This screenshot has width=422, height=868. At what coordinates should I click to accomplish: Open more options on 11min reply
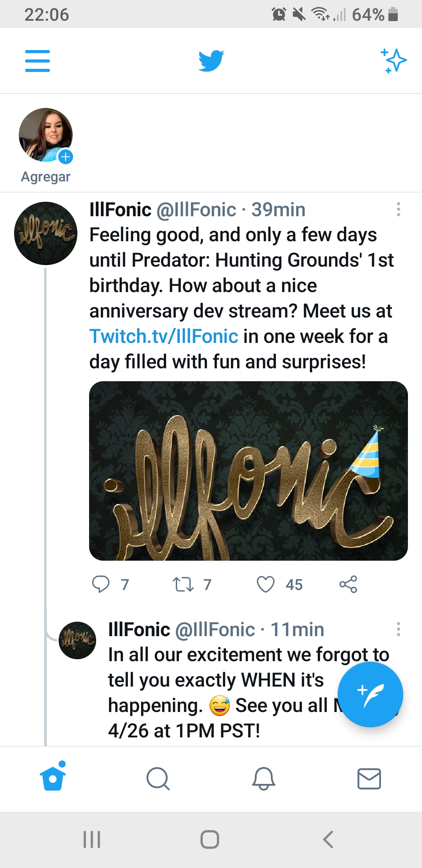pyautogui.click(x=398, y=629)
